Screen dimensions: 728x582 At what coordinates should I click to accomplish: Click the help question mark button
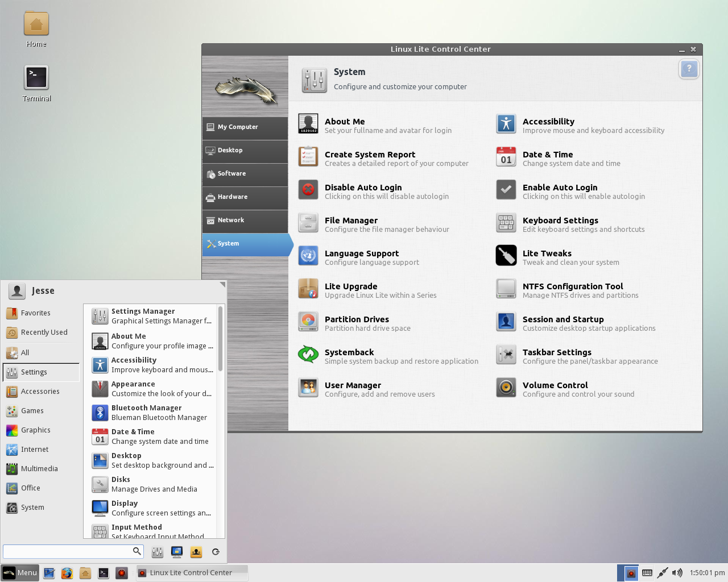689,69
